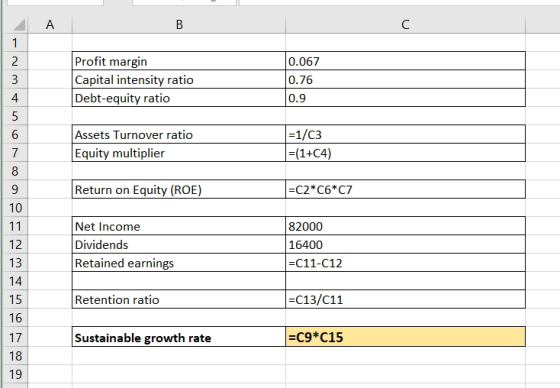Select row 9 header

click(15, 189)
